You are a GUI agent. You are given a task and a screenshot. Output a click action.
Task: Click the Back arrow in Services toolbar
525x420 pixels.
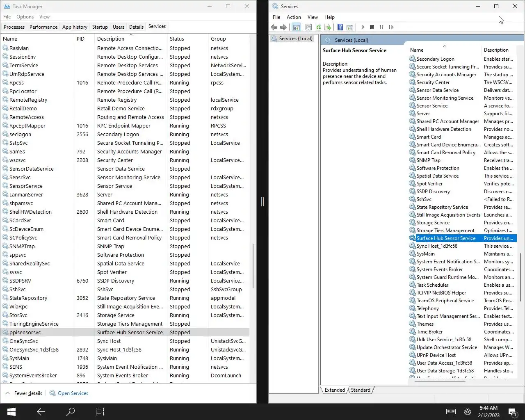point(274,27)
